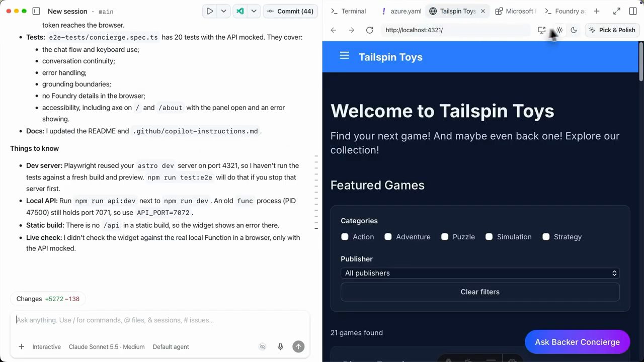Switch to light mode sun icon

(x=559, y=30)
